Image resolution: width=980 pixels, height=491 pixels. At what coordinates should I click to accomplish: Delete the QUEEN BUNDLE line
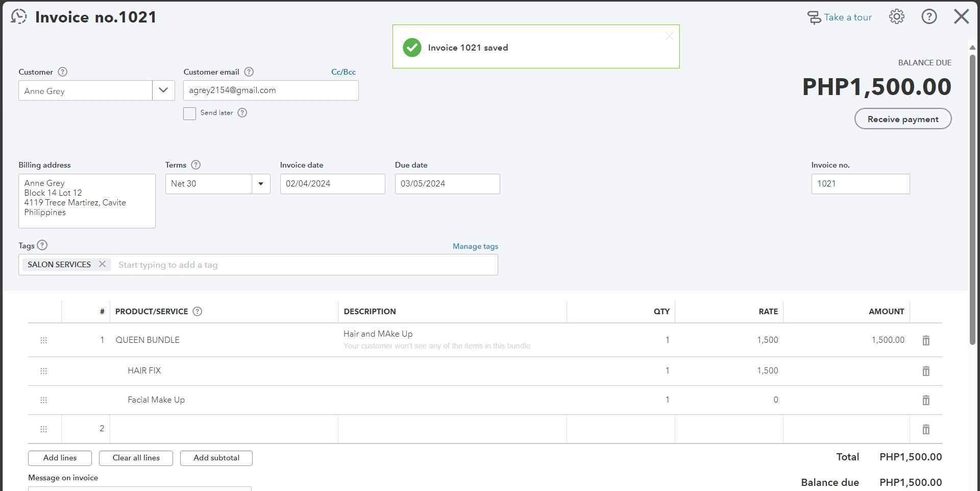926,340
